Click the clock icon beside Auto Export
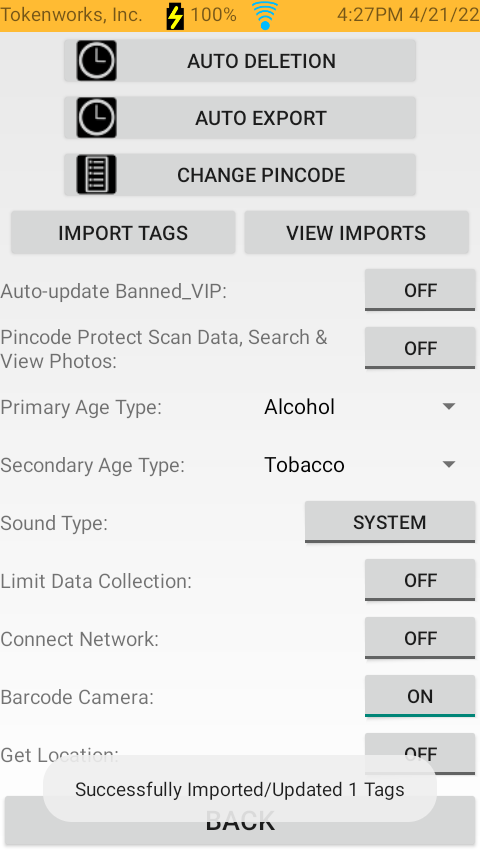 [x=96, y=118]
